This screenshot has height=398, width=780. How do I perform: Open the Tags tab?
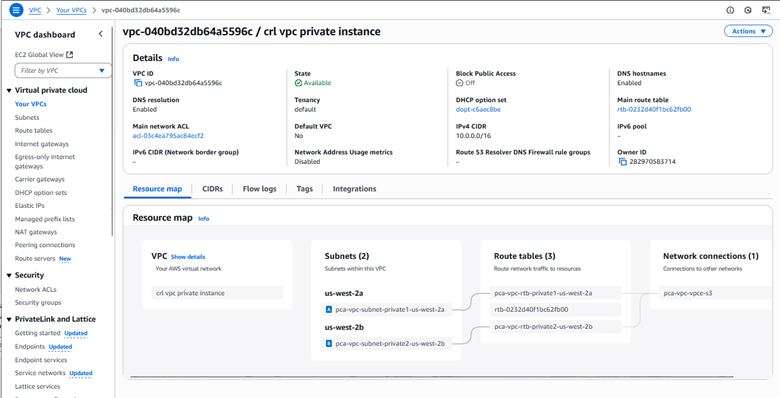coord(304,189)
